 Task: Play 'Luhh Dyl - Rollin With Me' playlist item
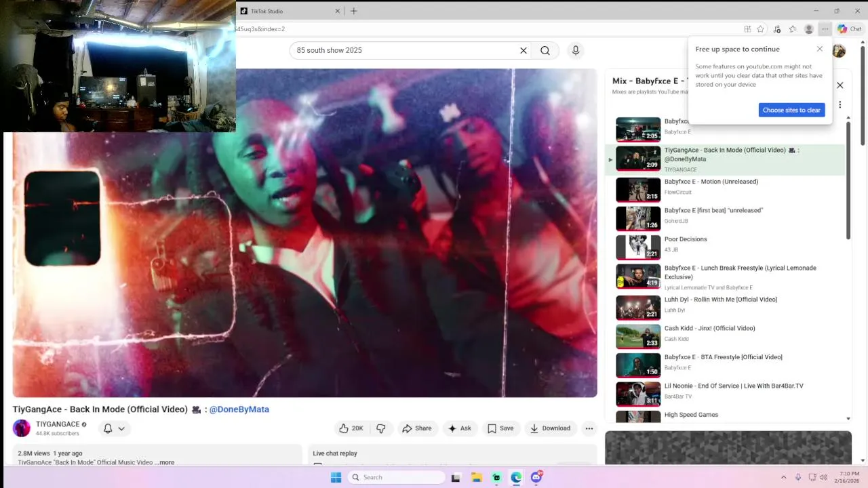[726, 307]
